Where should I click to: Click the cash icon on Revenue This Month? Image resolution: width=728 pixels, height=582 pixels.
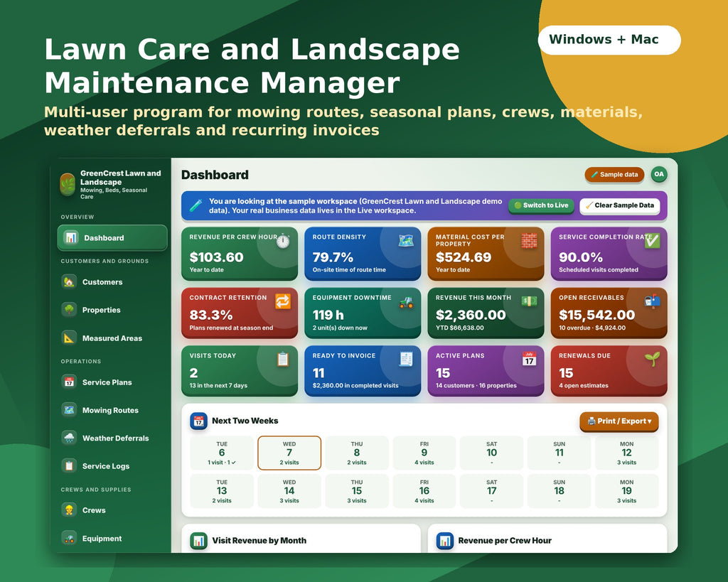tap(529, 301)
